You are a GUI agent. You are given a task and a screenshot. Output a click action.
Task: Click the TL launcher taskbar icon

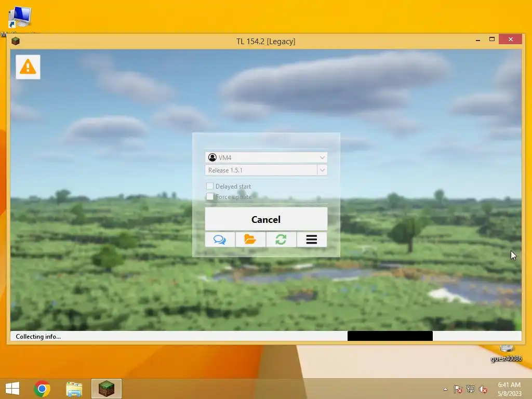coord(106,389)
